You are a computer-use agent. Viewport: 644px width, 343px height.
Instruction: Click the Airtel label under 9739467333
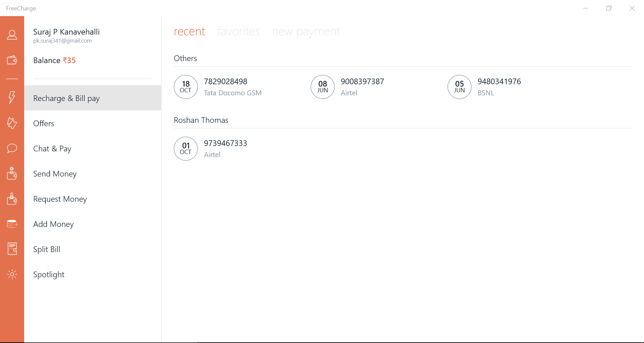pyautogui.click(x=212, y=155)
